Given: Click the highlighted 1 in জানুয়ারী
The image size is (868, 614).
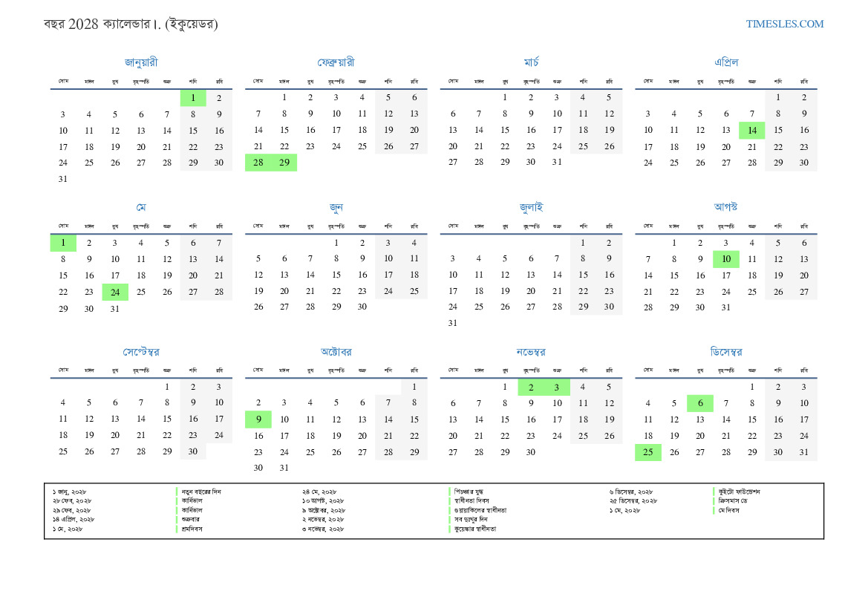Looking at the screenshot, I should [193, 98].
